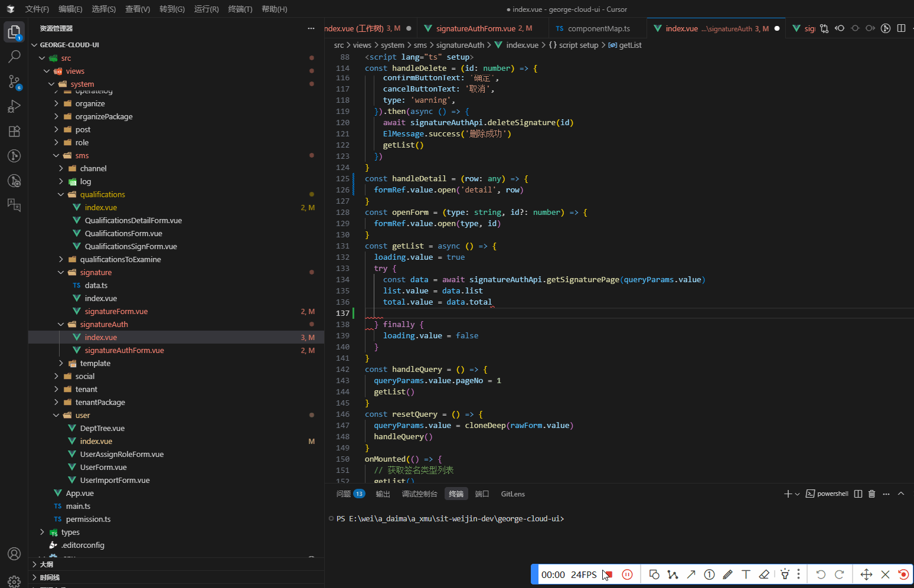Split the editor to the right

[x=901, y=28]
